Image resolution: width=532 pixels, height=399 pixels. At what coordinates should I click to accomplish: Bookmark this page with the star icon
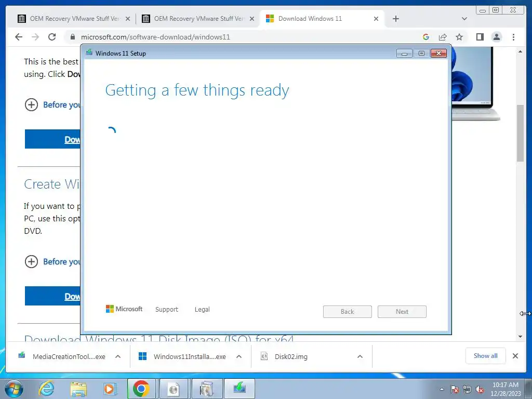pos(459,37)
